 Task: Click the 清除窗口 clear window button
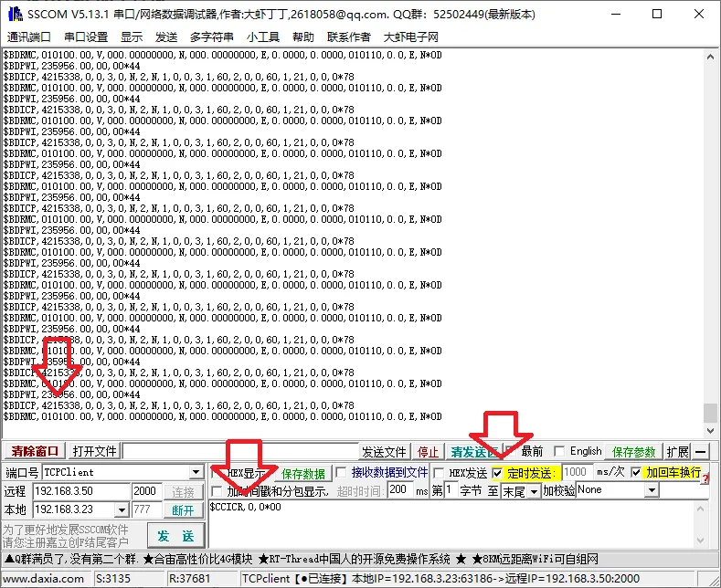click(35, 451)
